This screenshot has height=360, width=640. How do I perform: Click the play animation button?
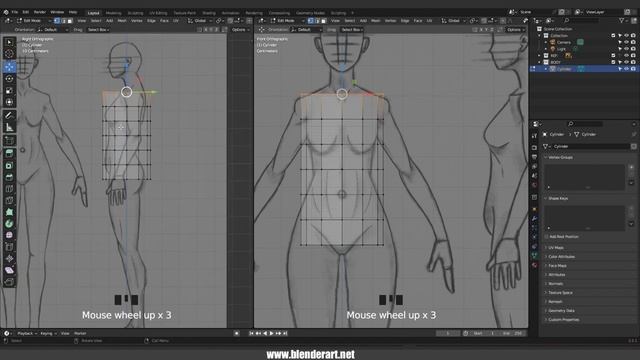271,333
